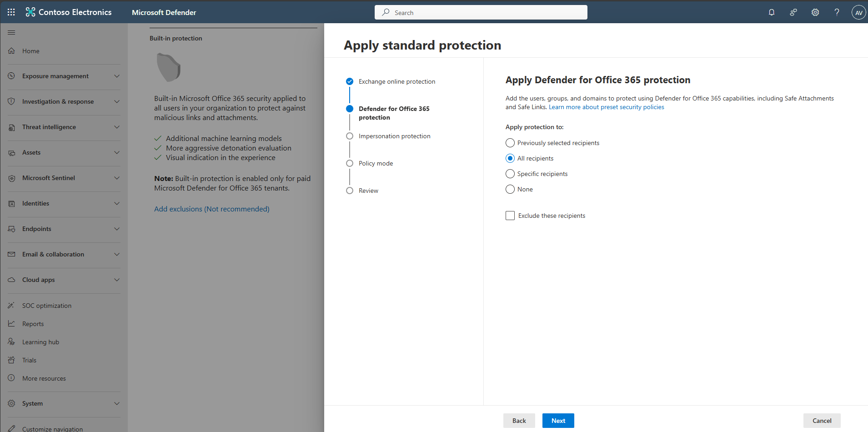Expand the Identities chevron
Viewport: 868px width, 432px height.
click(x=117, y=203)
